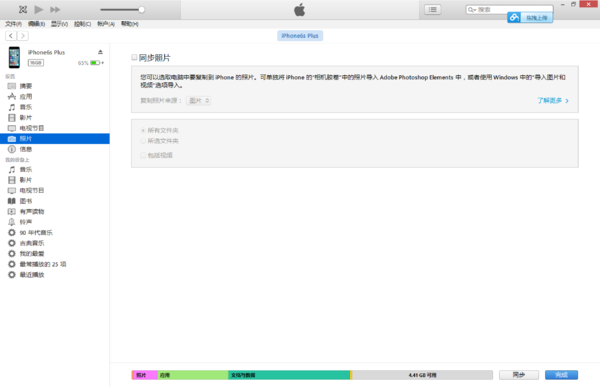
Task: Open the 最近播放 playlist
Action: [55, 275]
